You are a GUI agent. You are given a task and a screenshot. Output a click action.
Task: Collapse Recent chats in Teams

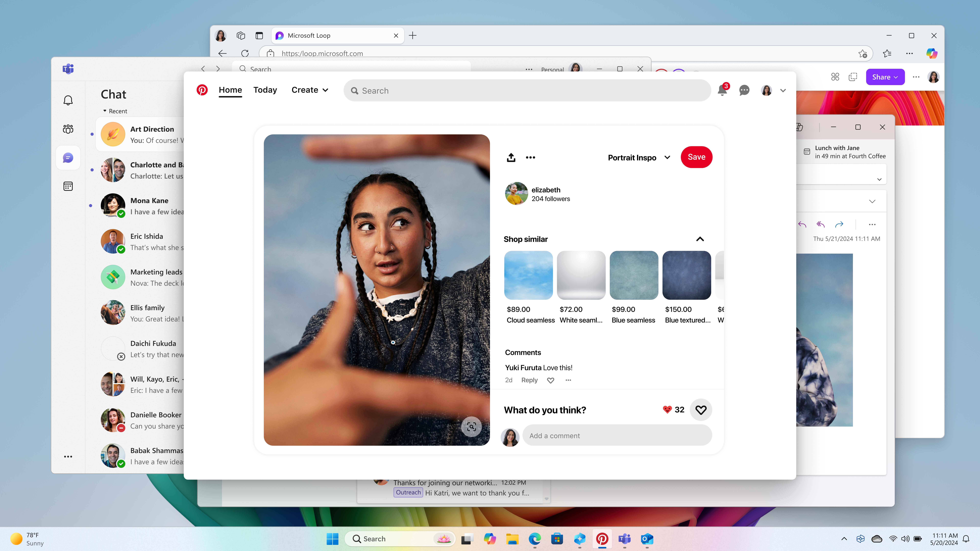click(x=115, y=111)
